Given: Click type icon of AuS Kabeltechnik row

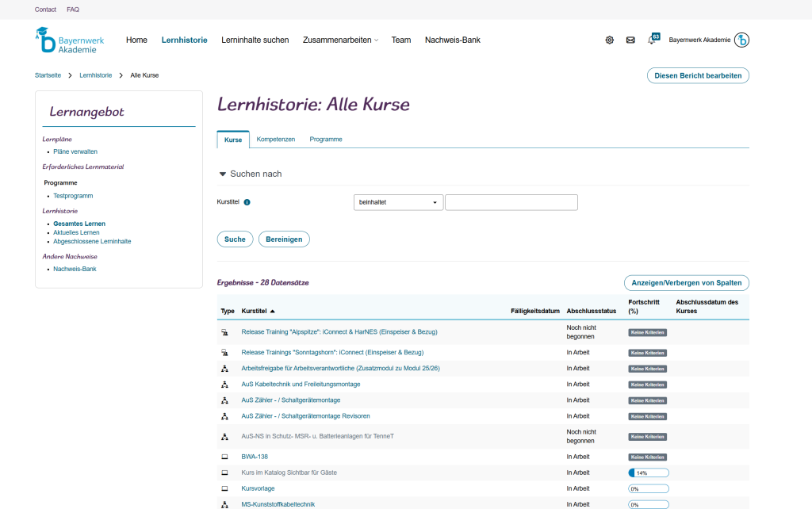Looking at the screenshot, I should click(x=224, y=385).
